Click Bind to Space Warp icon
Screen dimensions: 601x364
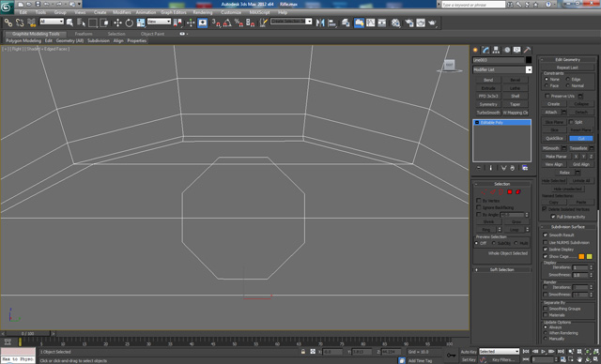click(x=31, y=23)
